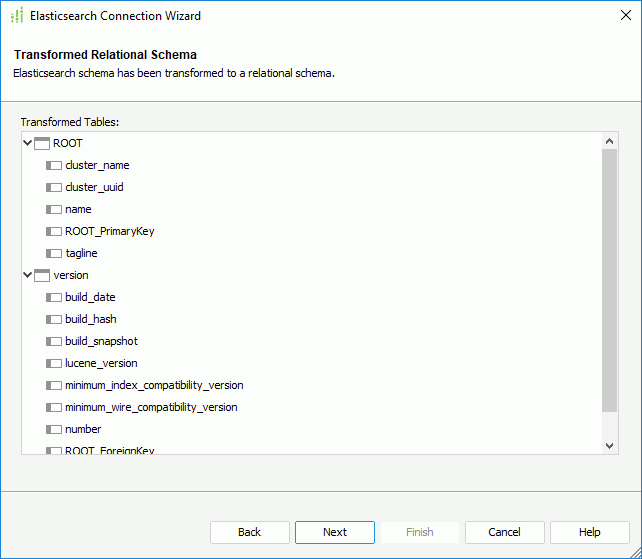
Task: Select the minimum_wire_compatibility_version column
Action: [151, 407]
